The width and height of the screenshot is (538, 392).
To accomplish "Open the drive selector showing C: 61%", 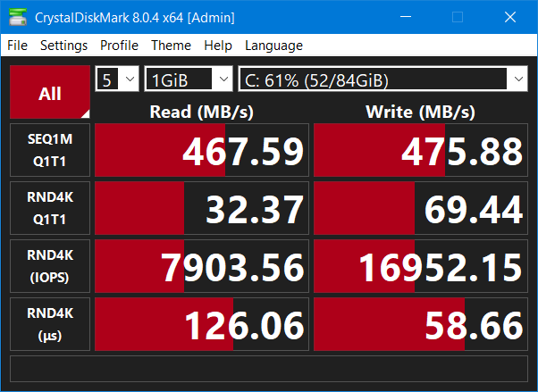I will [383, 79].
